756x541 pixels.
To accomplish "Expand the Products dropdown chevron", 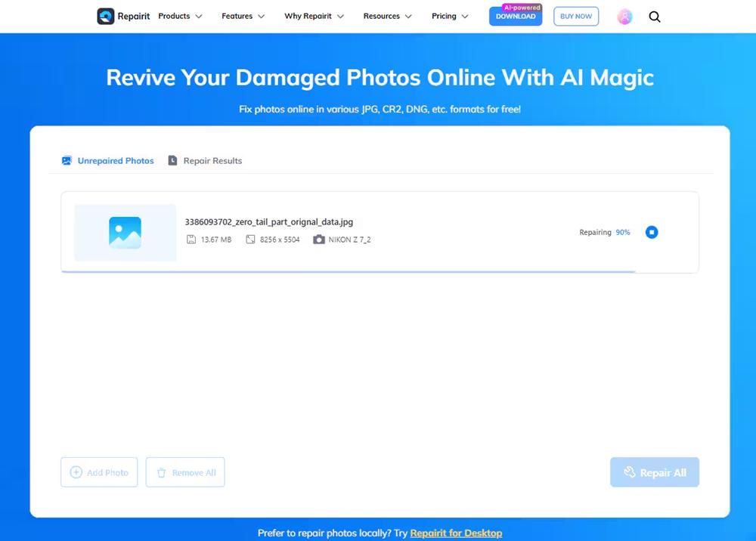I will [x=199, y=17].
